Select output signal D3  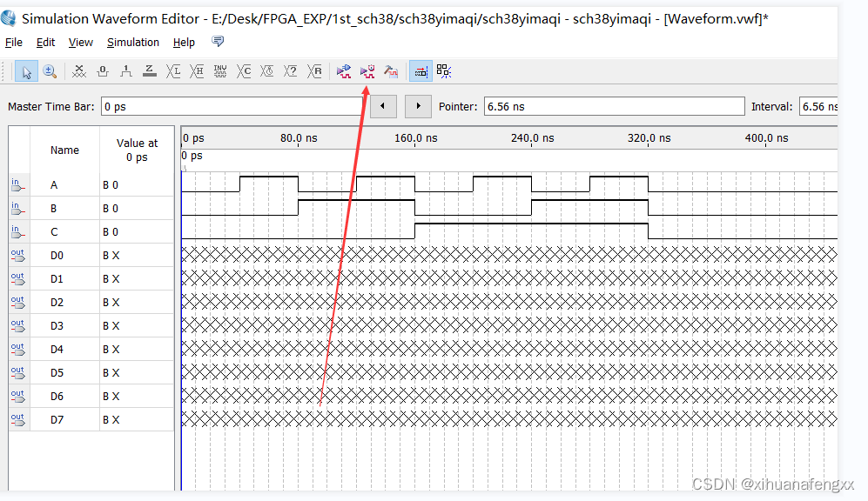coord(91,325)
